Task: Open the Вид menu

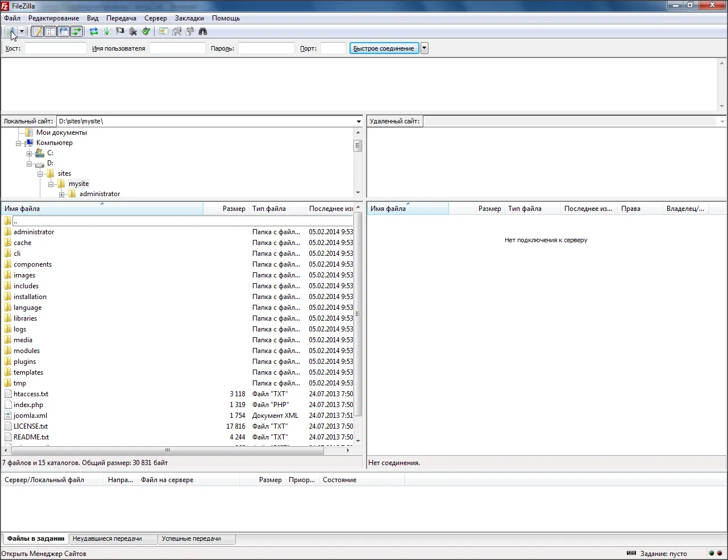Action: click(x=93, y=18)
